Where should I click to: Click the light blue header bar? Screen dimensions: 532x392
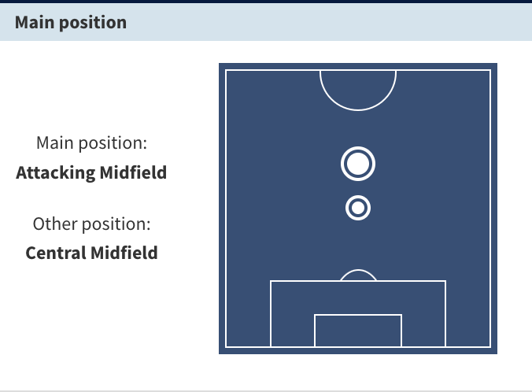click(x=266, y=22)
